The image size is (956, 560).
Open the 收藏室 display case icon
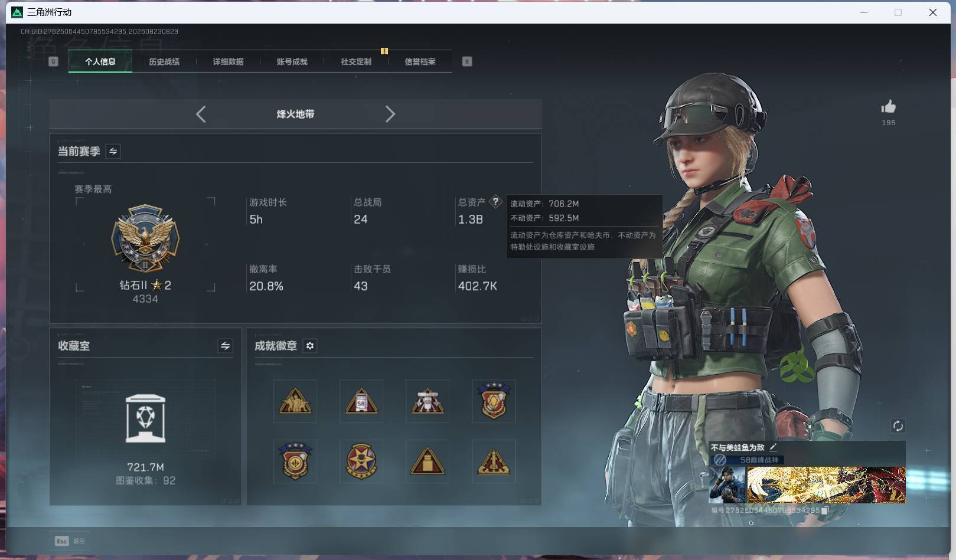pos(145,418)
